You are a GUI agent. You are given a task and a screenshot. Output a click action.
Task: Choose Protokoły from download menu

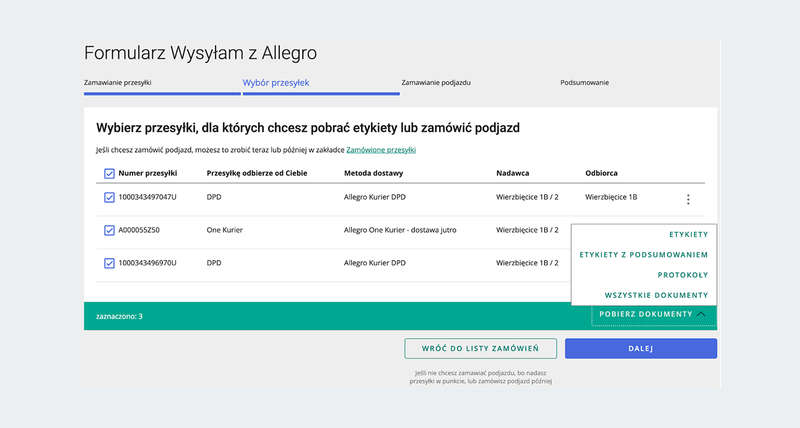[x=683, y=275]
